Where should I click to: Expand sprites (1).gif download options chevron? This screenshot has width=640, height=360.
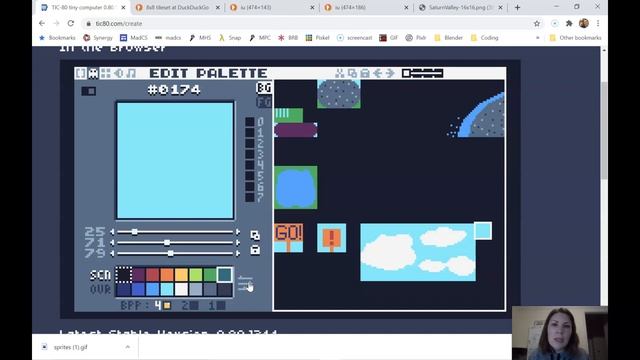[x=128, y=347]
